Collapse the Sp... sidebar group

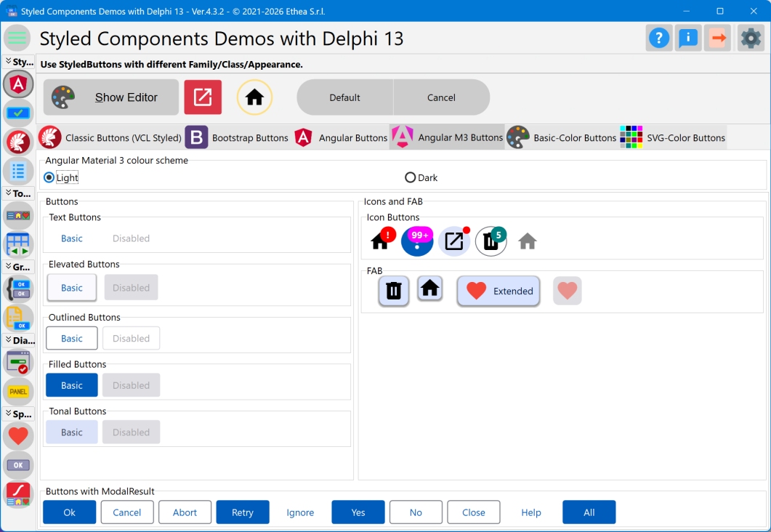(19, 414)
